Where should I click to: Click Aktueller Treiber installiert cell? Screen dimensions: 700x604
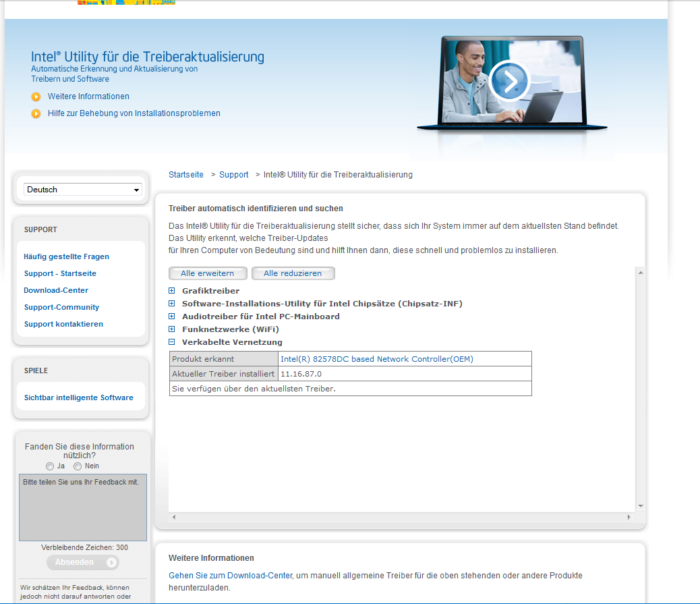224,374
